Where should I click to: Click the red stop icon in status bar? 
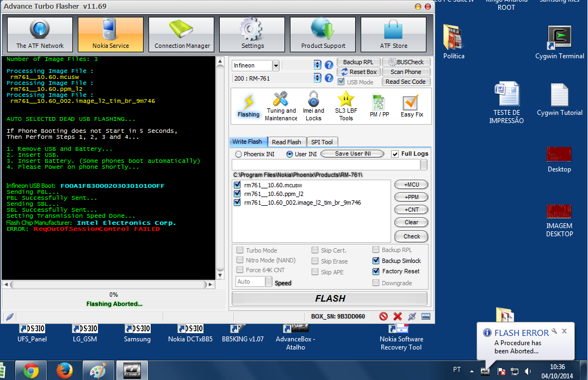point(383,316)
